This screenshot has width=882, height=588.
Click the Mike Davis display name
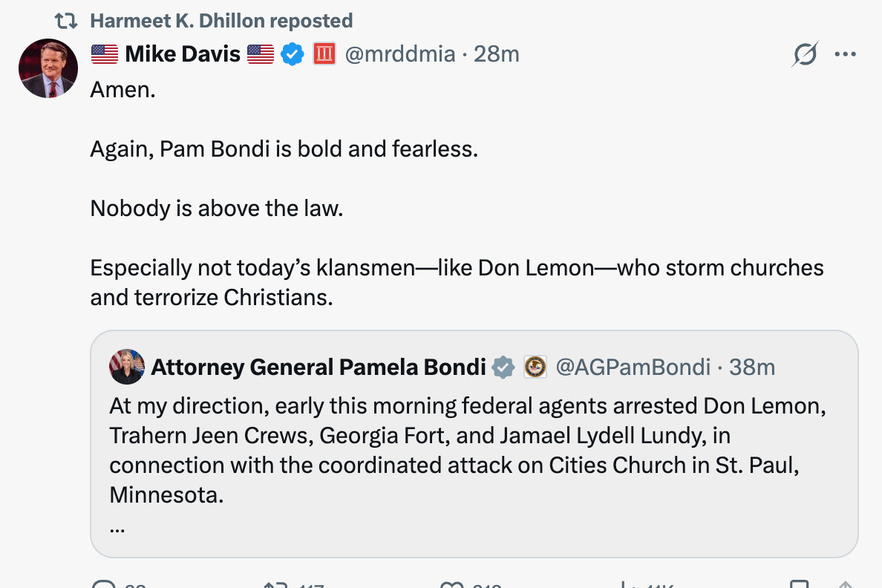click(183, 53)
